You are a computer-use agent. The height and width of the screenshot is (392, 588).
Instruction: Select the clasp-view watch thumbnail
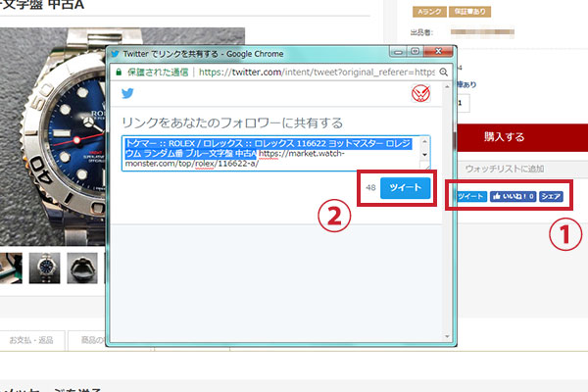coord(82,268)
